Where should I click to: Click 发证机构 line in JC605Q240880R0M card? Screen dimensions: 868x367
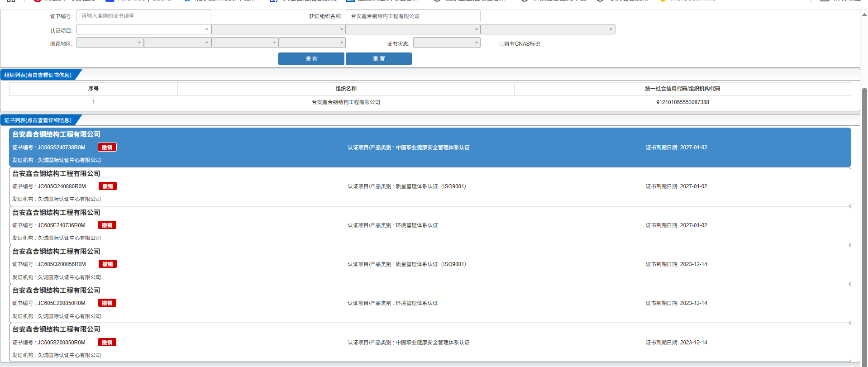click(57, 199)
